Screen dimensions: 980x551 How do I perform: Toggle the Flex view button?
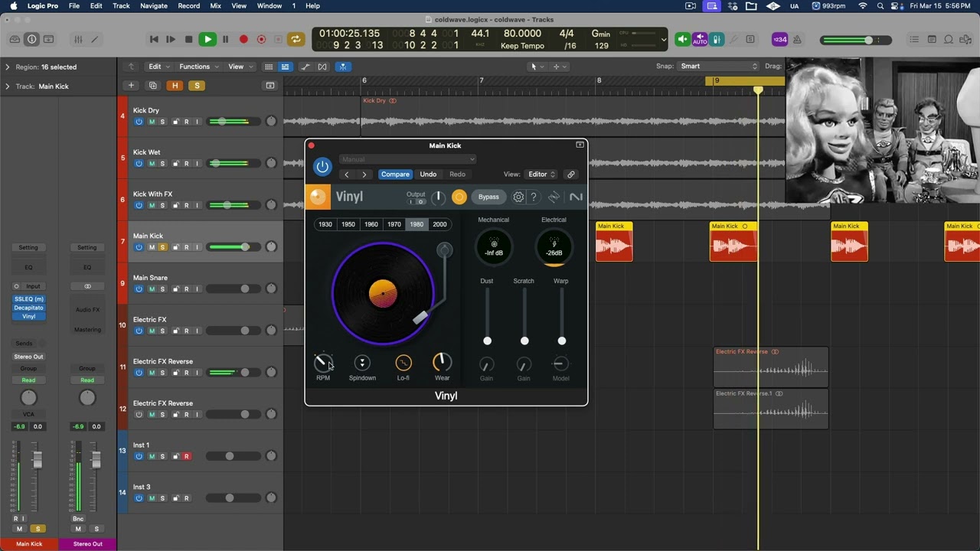point(323,67)
